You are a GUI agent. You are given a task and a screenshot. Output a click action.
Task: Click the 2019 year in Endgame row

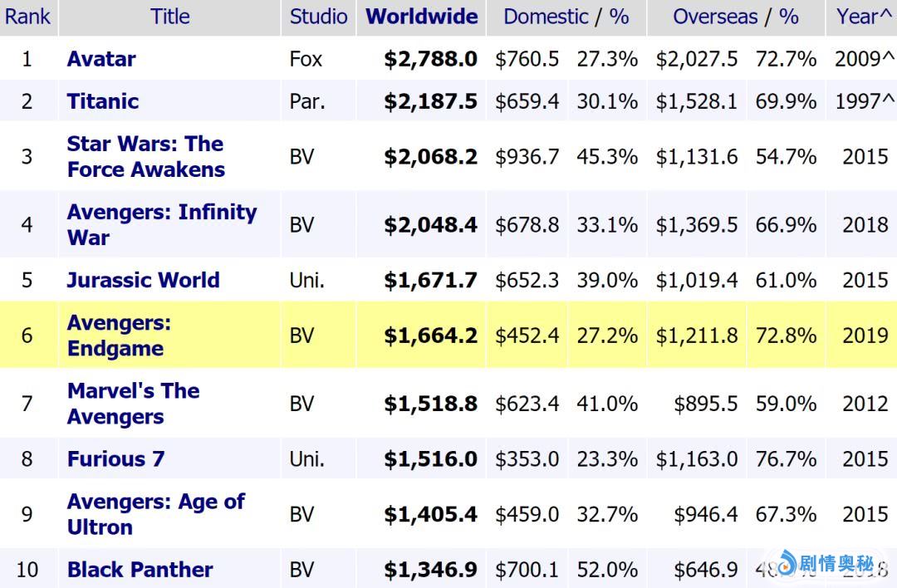865,336
